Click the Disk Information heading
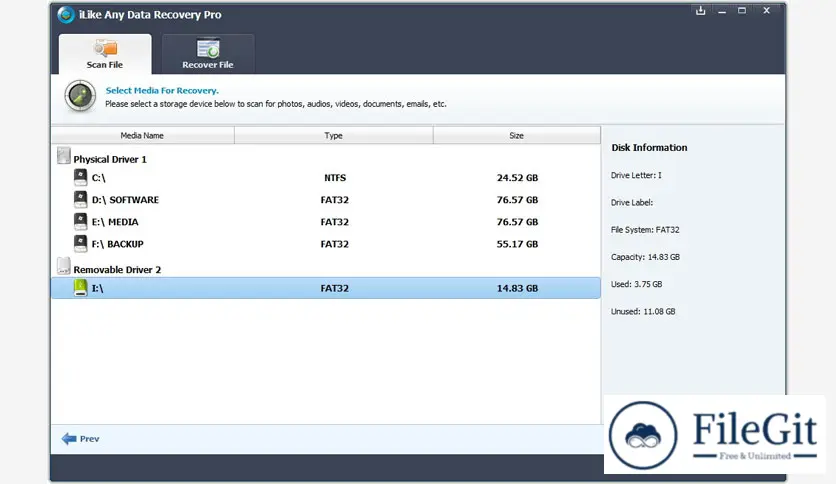 click(x=649, y=148)
